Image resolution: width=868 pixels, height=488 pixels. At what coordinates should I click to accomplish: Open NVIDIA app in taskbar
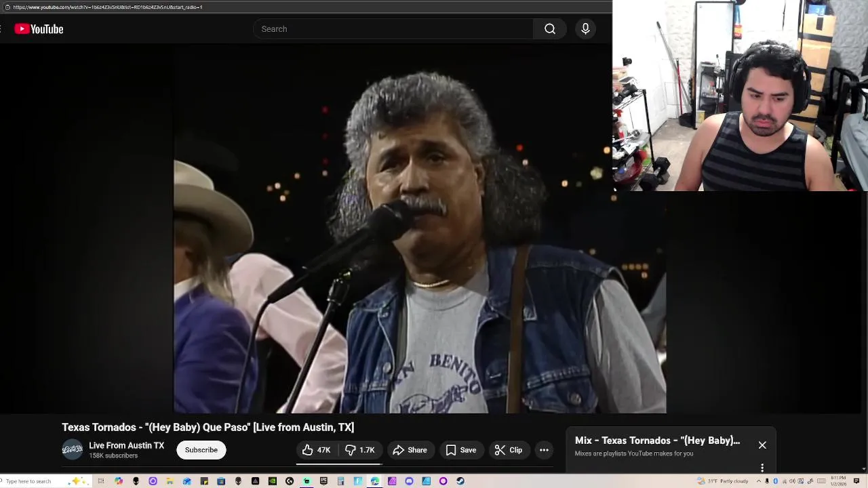click(x=272, y=481)
